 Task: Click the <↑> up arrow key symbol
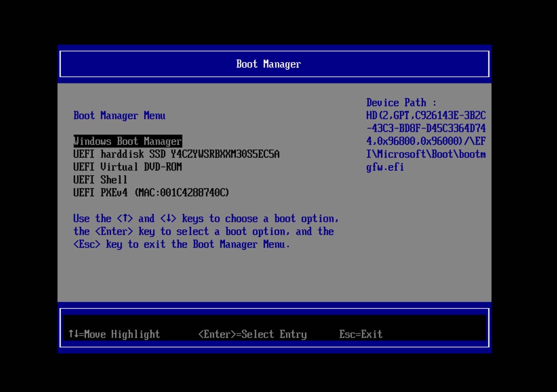click(x=125, y=219)
